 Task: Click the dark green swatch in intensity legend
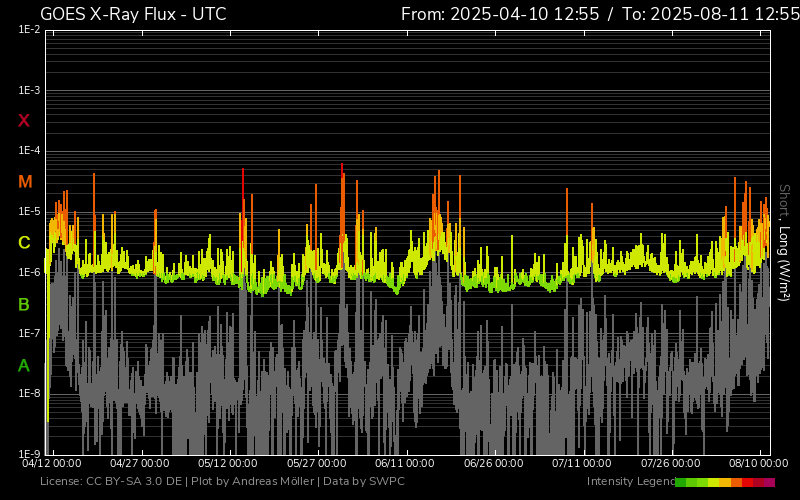coord(681,482)
